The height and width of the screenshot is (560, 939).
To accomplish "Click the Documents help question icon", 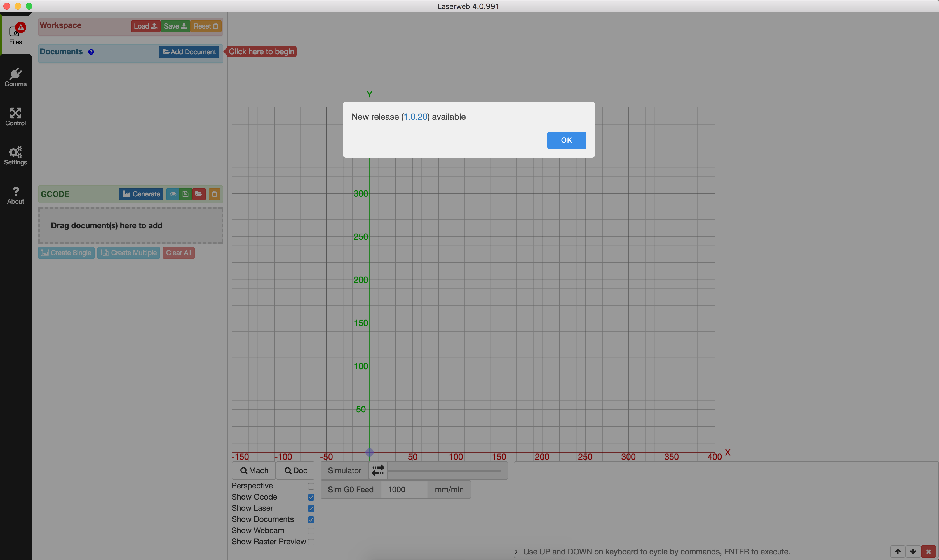I will [91, 52].
